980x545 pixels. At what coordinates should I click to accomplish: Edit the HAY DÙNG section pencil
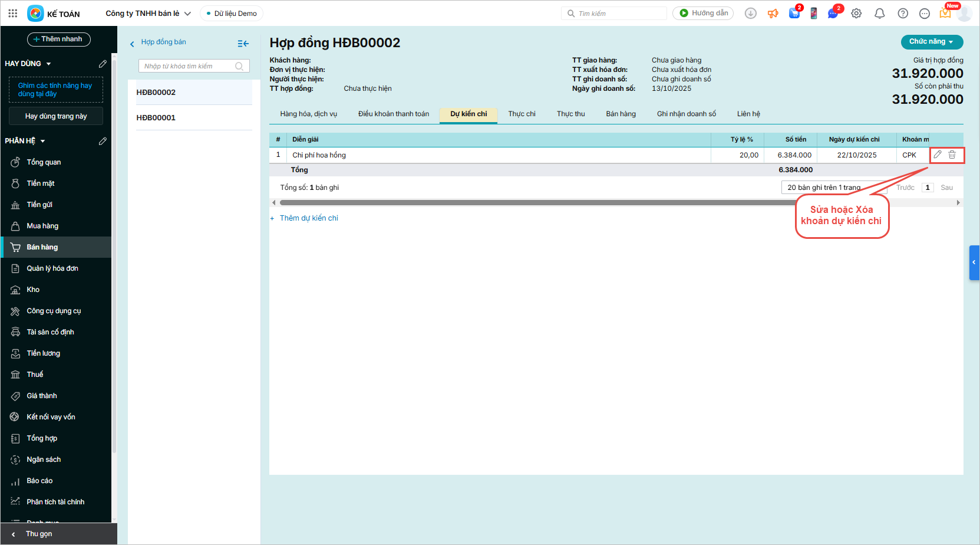103,64
